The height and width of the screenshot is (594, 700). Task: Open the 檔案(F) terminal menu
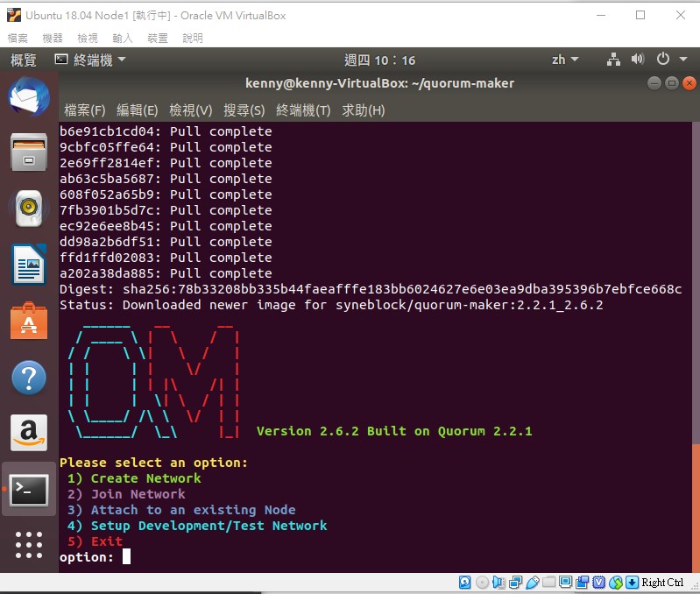[84, 110]
